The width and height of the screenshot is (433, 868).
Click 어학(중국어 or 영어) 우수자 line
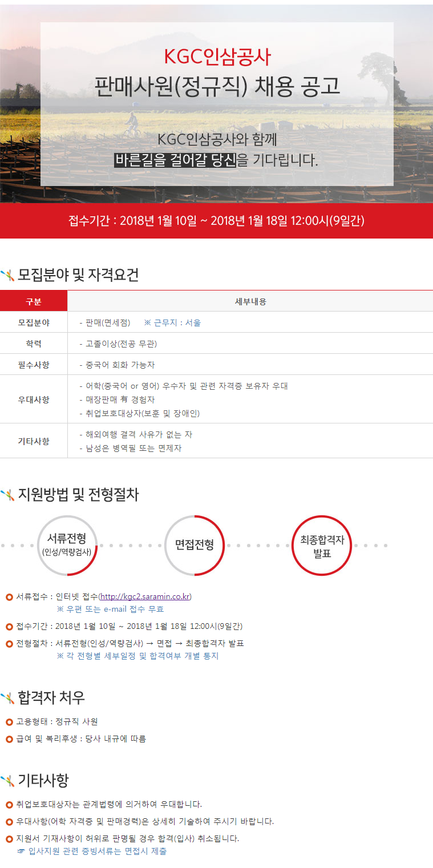184,386
